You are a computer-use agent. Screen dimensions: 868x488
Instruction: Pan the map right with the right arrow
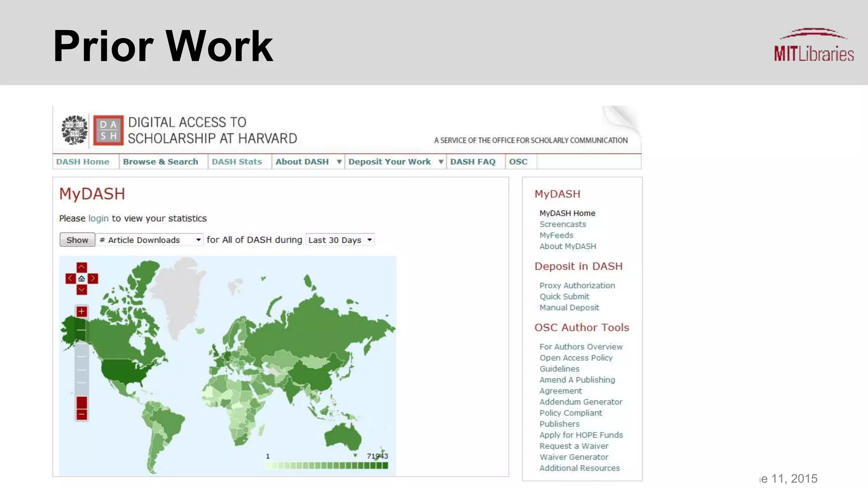click(93, 278)
